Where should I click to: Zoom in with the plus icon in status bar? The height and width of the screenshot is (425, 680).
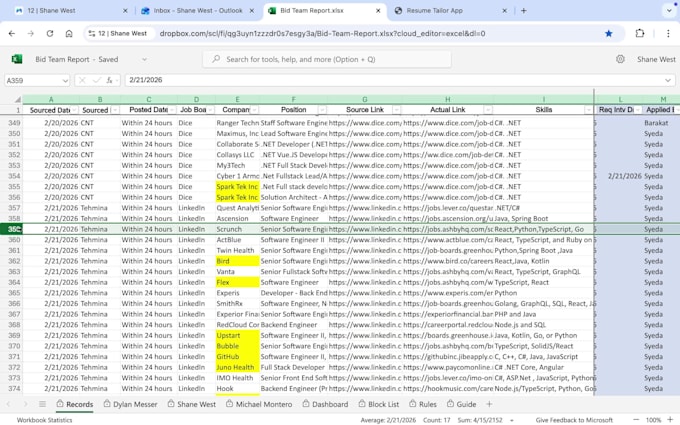[x=670, y=420]
